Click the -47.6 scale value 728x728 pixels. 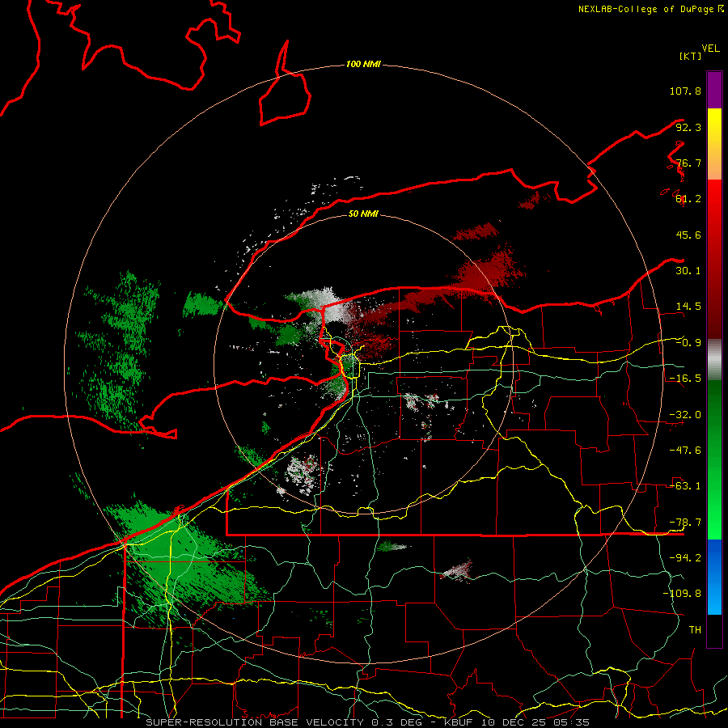(x=685, y=451)
